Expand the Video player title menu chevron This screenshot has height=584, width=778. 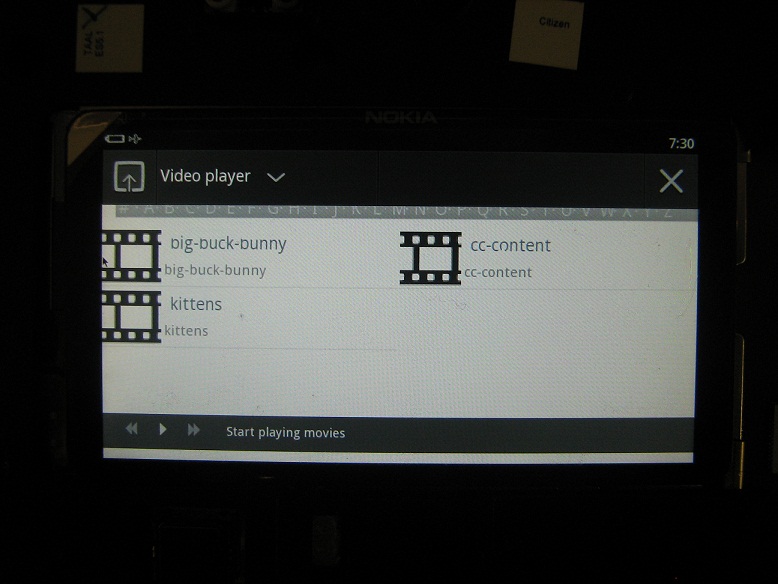[276, 177]
